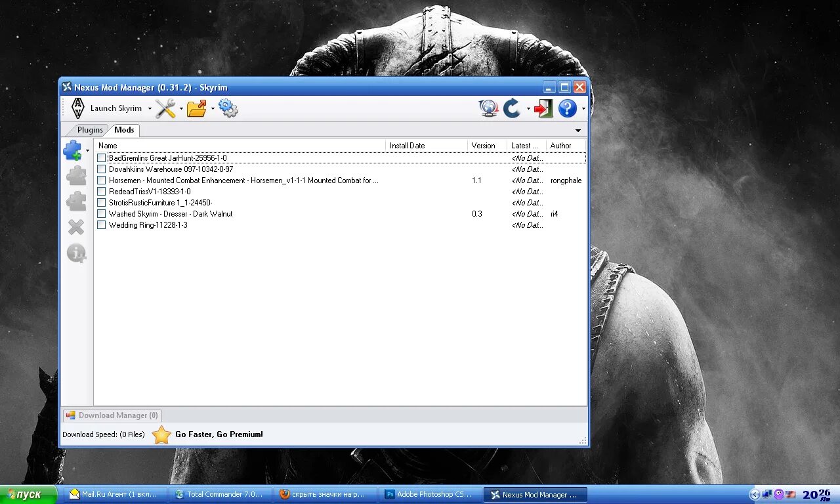Select the RedeadTrissV1-18393-1-0 mod name

[x=150, y=192]
